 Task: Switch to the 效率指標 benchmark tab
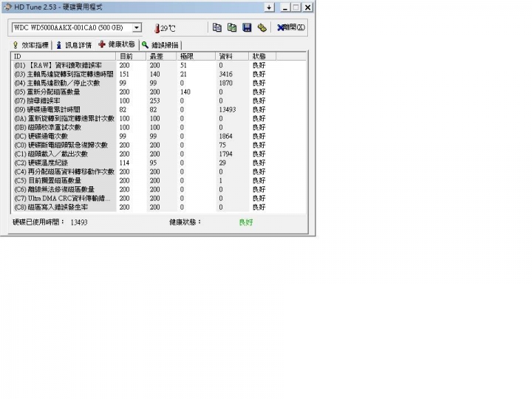(31, 45)
